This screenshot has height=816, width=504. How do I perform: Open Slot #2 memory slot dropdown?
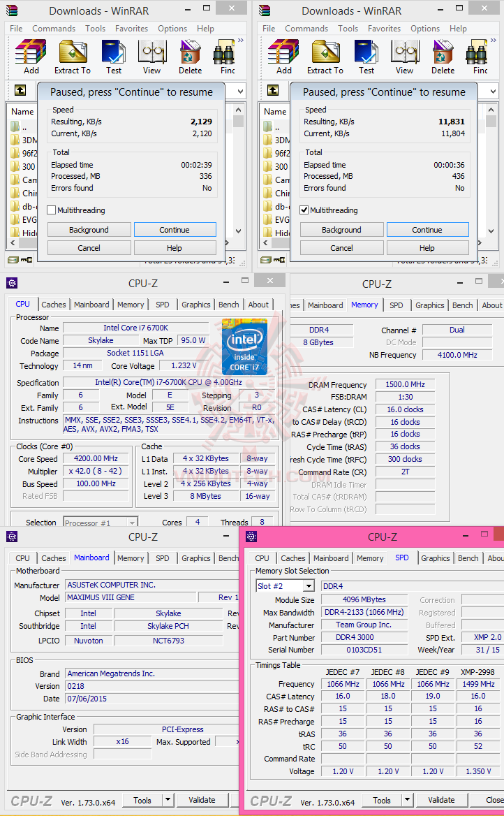pyautogui.click(x=309, y=586)
